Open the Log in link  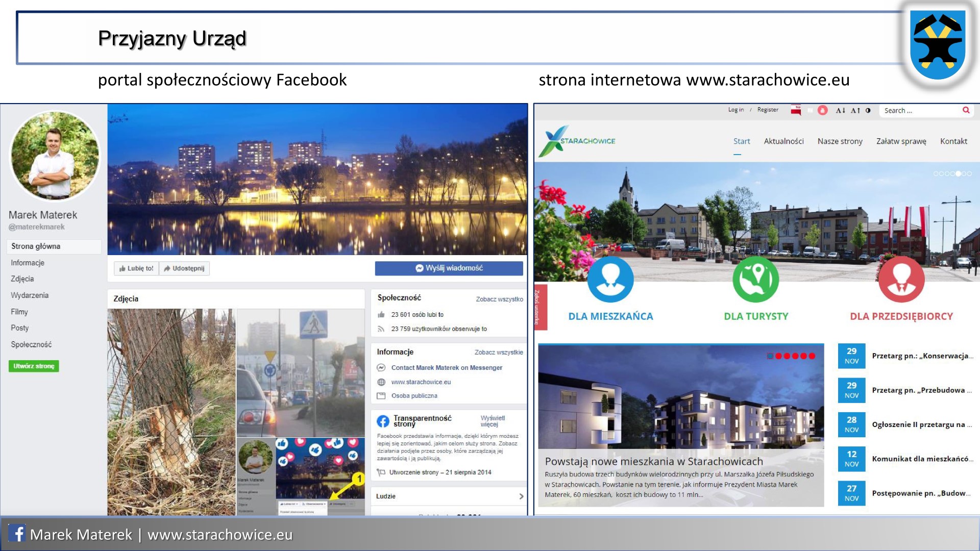736,110
